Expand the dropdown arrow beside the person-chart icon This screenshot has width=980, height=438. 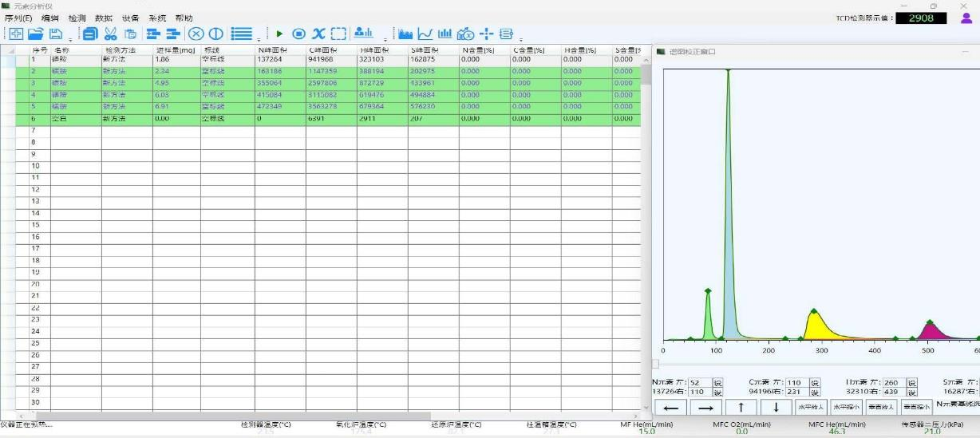[x=385, y=38]
